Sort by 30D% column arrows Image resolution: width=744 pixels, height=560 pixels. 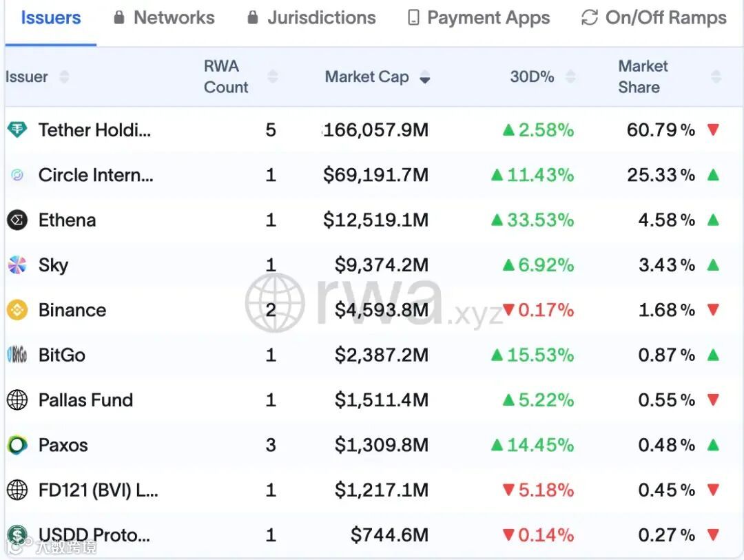(570, 76)
